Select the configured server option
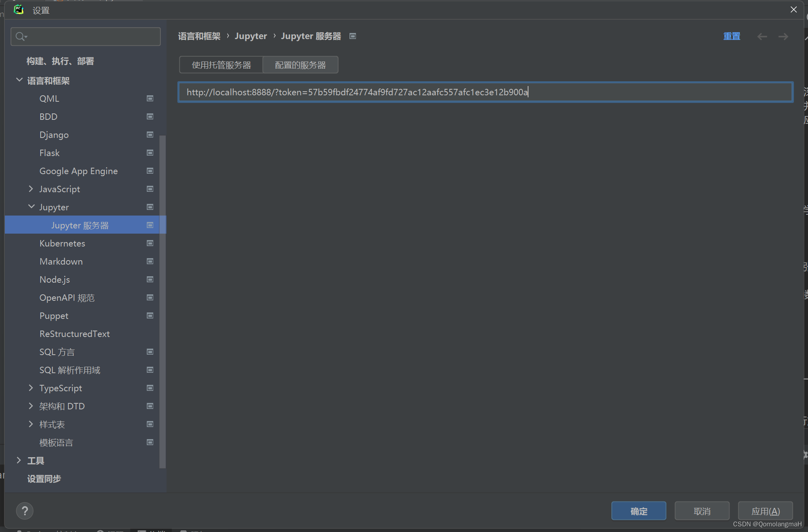The height and width of the screenshot is (532, 808). (300, 65)
